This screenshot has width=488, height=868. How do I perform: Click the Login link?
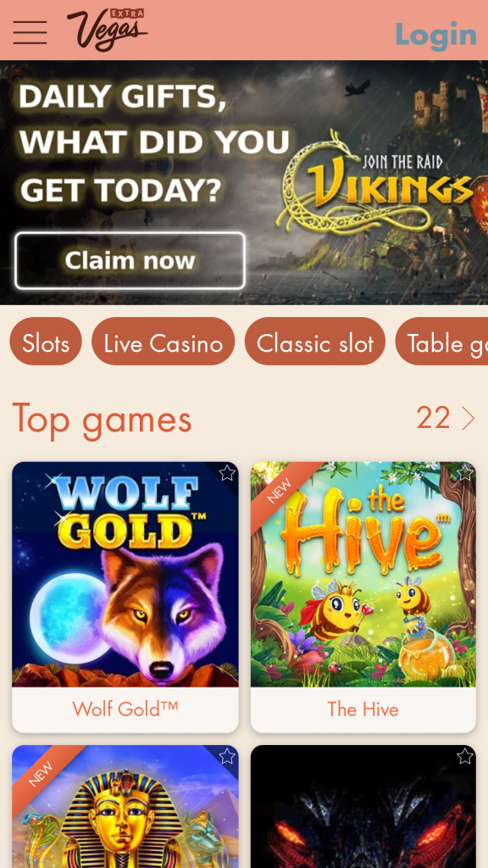436,34
